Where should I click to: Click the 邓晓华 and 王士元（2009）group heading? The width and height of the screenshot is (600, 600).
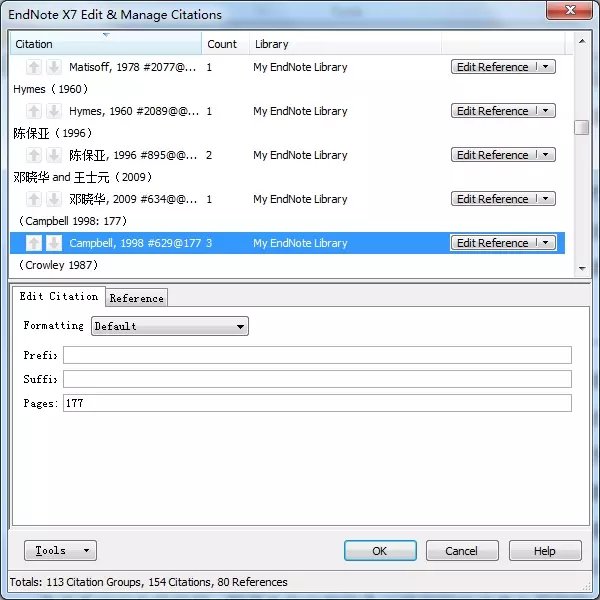point(83,177)
